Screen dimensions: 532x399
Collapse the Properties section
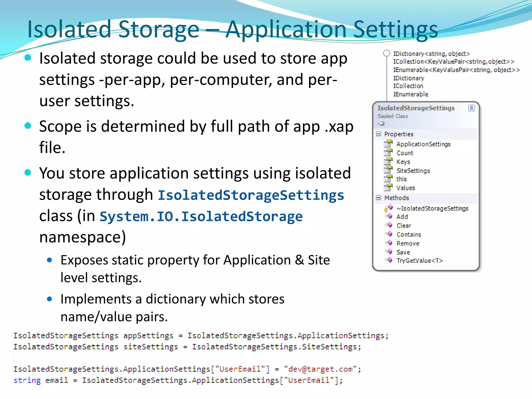(379, 134)
